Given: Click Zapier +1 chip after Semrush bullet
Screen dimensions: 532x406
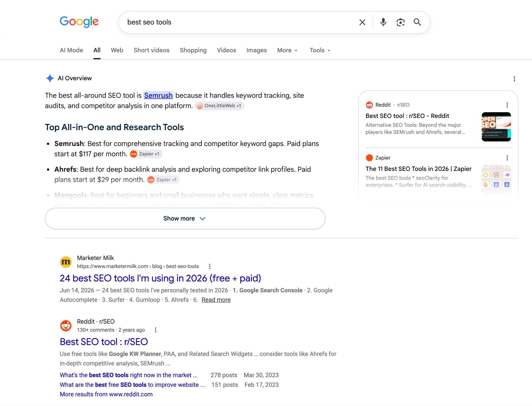Looking at the screenshot, I should 146,154.
